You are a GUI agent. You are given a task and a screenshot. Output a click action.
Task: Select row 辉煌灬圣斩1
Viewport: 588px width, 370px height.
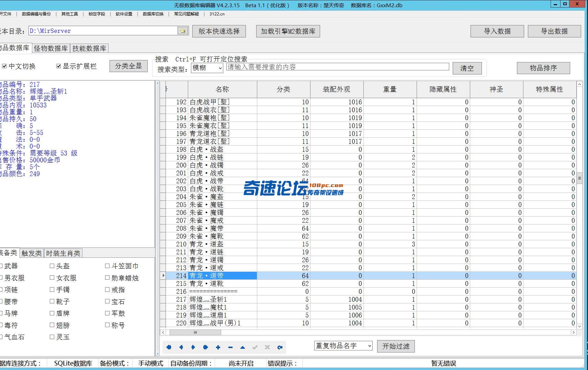(368, 299)
